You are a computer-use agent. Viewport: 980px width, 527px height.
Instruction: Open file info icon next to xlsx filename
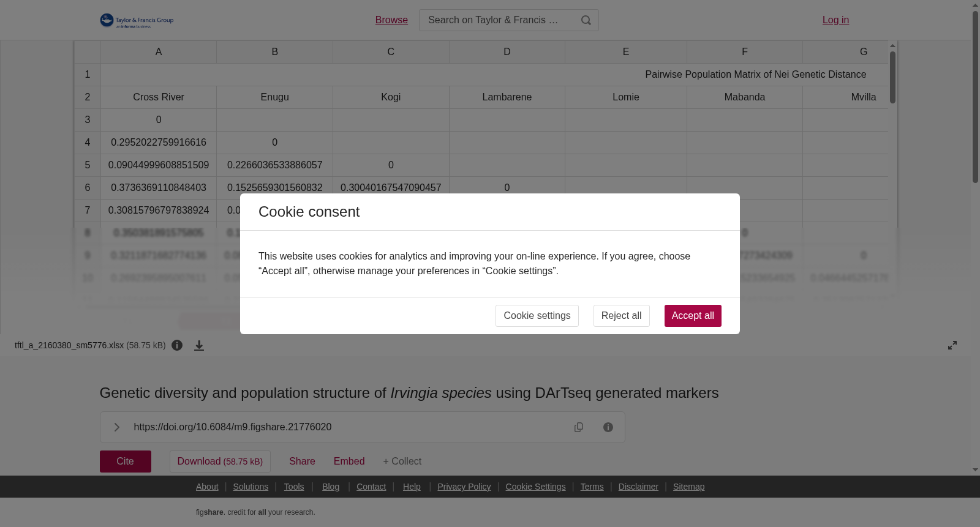tap(177, 345)
